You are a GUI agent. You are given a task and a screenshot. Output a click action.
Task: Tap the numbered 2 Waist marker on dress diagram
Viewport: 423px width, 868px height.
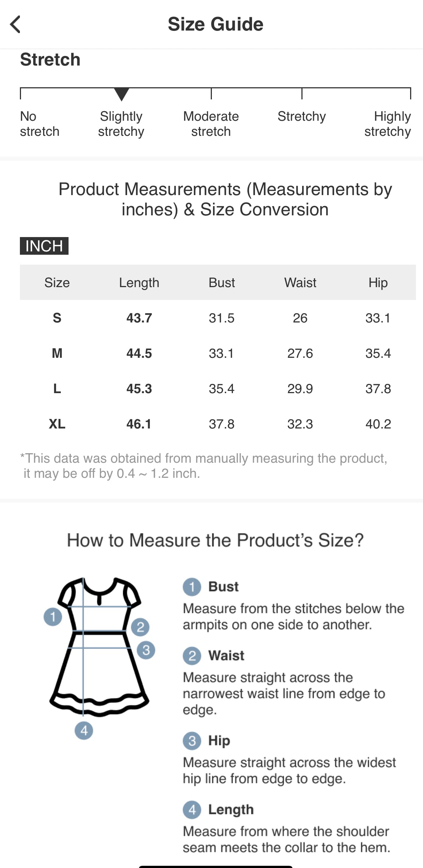click(x=140, y=627)
